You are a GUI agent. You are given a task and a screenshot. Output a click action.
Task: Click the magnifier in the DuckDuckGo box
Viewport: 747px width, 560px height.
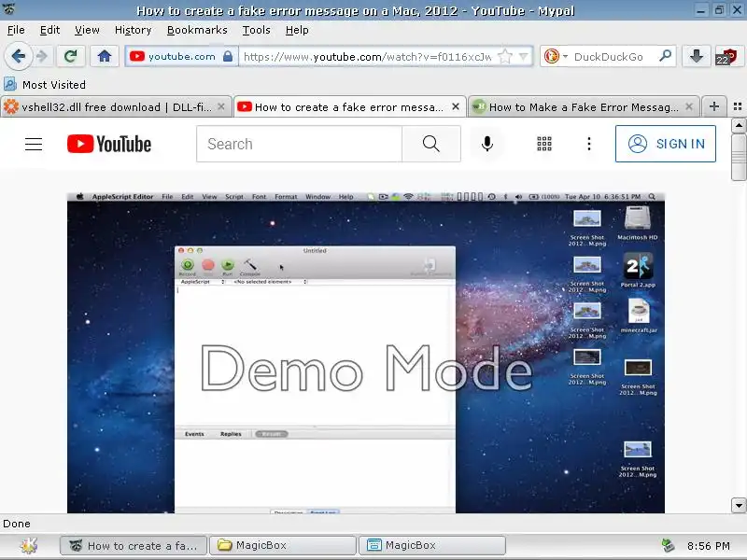click(x=665, y=56)
